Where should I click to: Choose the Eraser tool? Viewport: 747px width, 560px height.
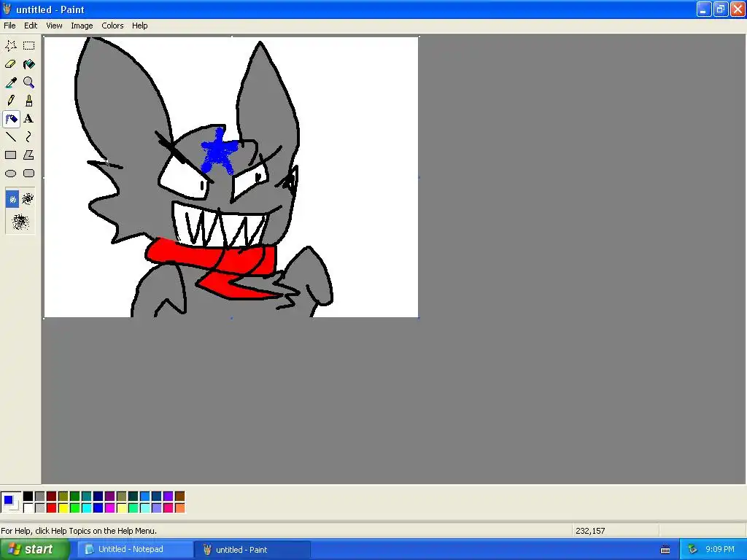pyautogui.click(x=11, y=64)
